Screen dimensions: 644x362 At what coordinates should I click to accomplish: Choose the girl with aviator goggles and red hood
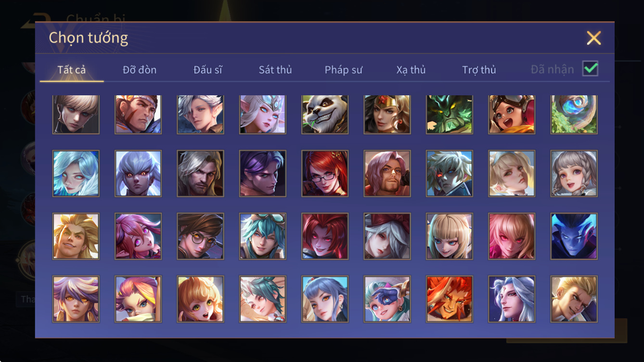pyautogui.click(x=512, y=115)
